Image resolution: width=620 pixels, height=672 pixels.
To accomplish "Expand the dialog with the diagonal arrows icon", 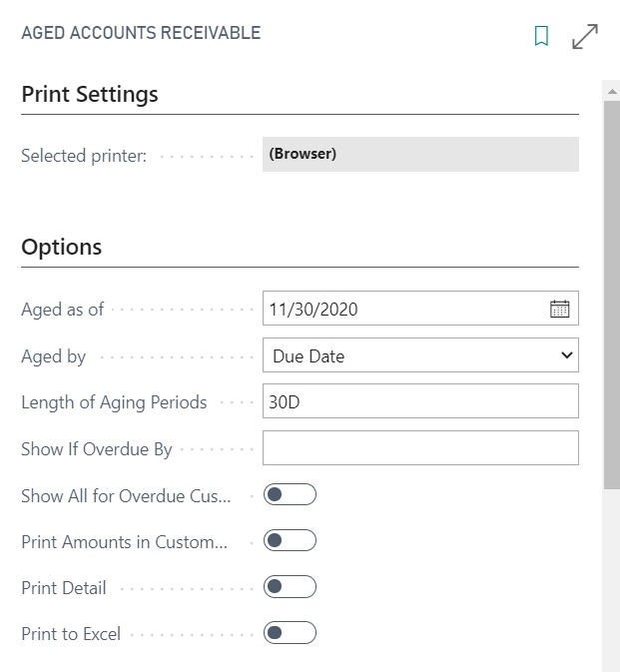I will 585,36.
